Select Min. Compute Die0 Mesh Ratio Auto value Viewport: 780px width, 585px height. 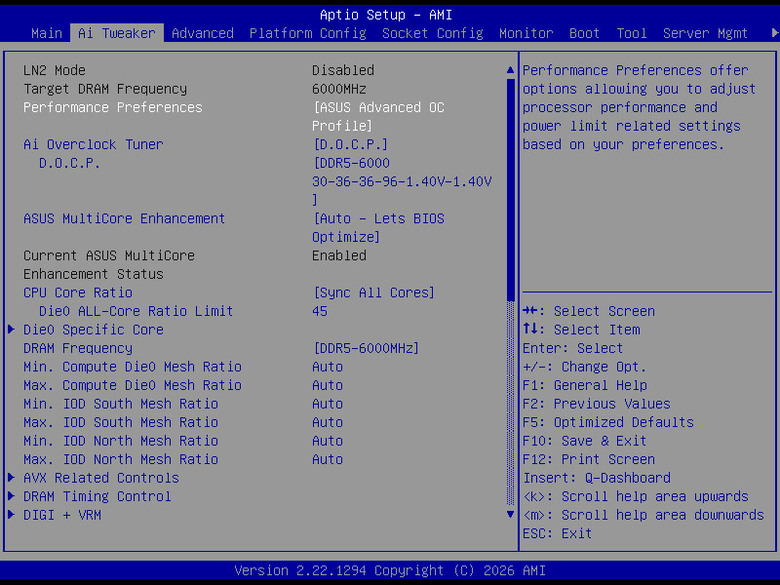point(327,367)
